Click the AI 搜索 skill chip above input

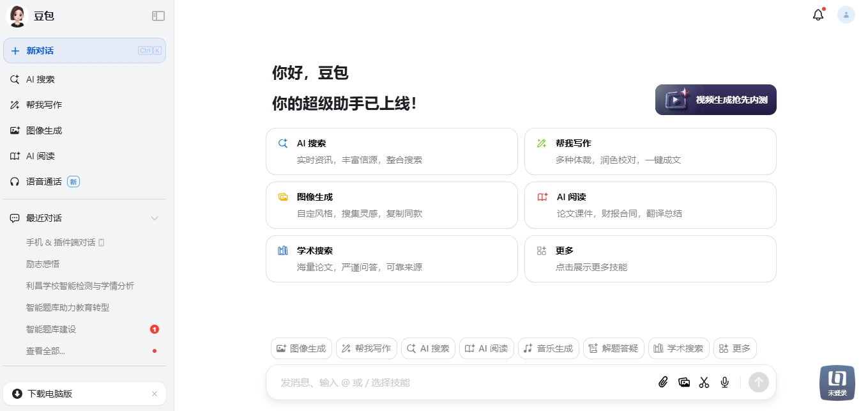click(428, 348)
